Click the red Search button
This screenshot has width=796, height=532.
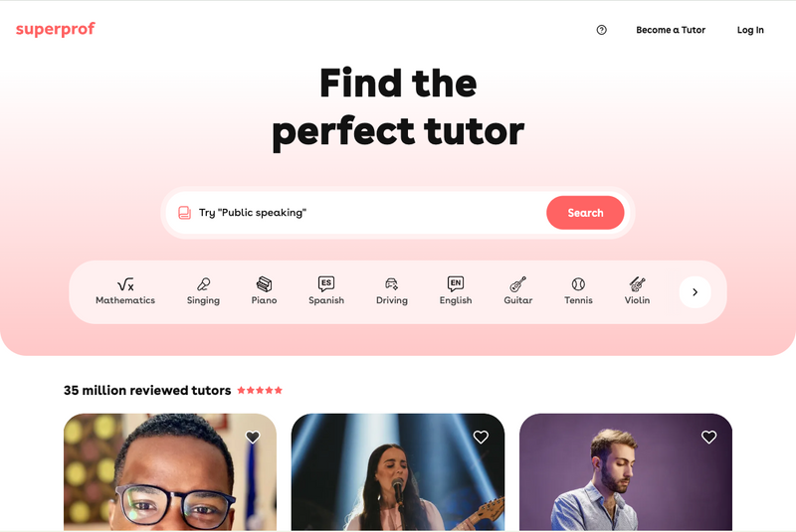click(x=585, y=213)
